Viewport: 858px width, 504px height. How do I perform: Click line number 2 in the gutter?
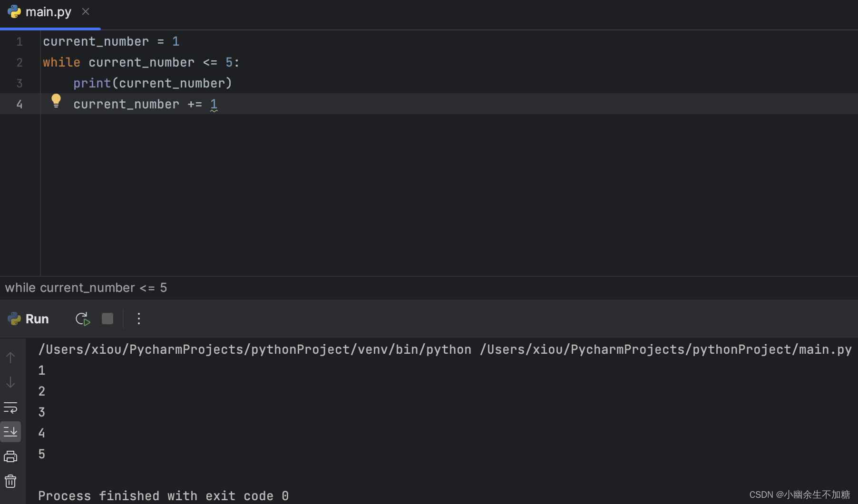[19, 62]
